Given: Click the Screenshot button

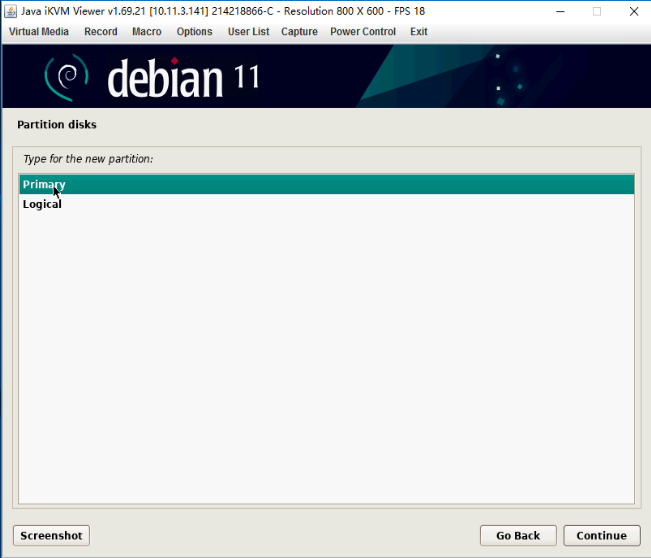Looking at the screenshot, I should 51,536.
